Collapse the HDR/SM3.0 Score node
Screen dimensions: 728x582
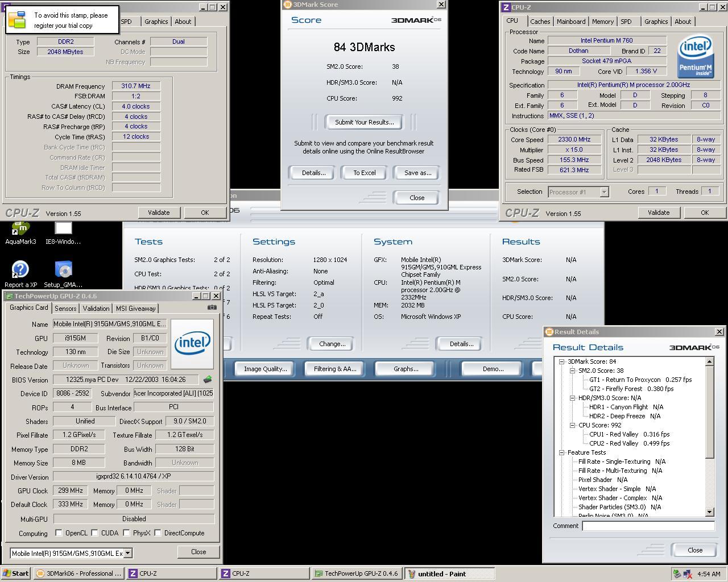coord(572,398)
